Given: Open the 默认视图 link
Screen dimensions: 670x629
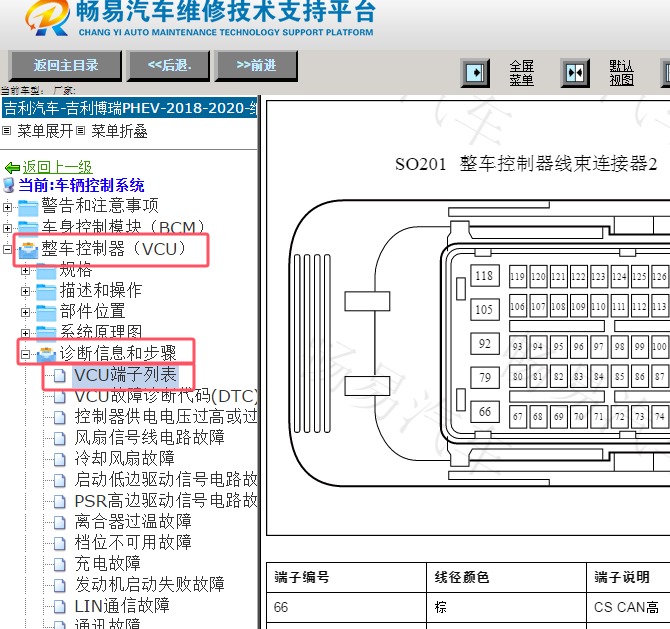Looking at the screenshot, I should (x=621, y=73).
